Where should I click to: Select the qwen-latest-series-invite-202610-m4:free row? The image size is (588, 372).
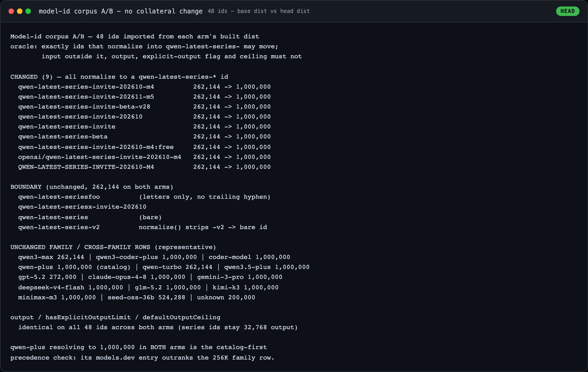point(144,147)
